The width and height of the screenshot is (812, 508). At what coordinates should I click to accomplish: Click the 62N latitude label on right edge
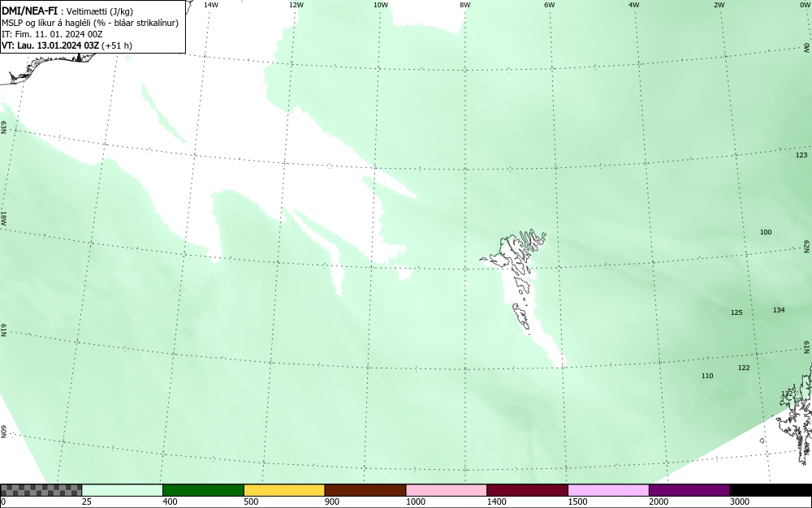(x=807, y=246)
